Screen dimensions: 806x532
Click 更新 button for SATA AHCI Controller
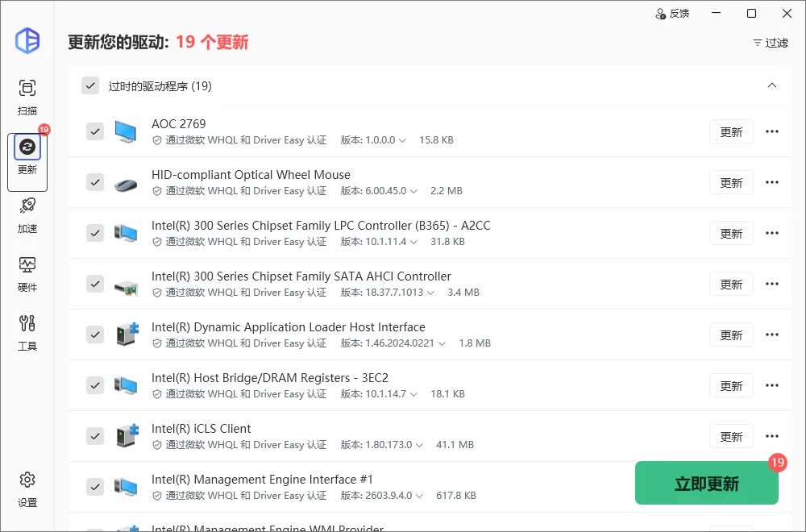731,285
